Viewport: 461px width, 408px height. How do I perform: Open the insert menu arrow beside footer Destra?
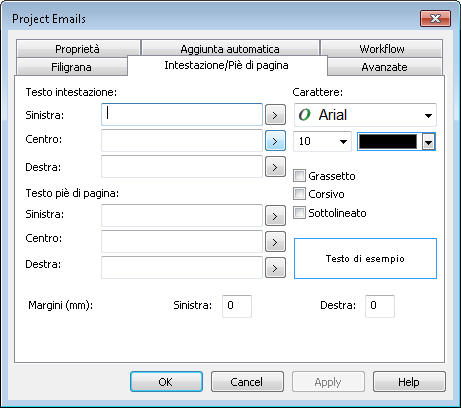(275, 268)
